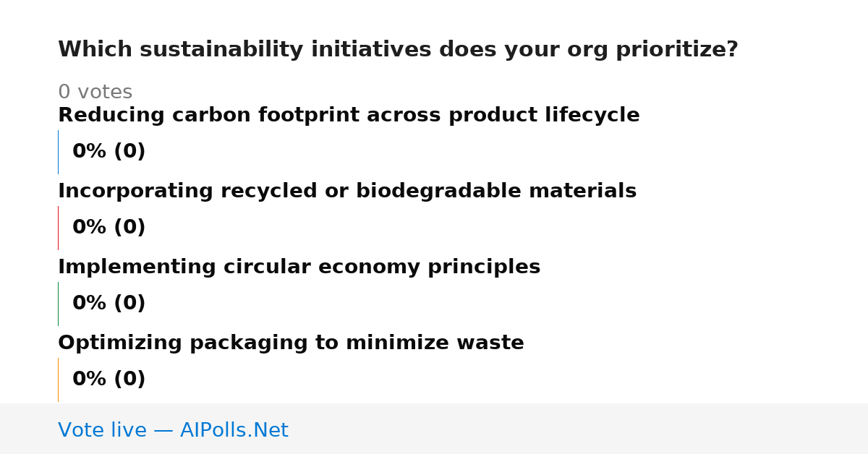Click the red result bar for recycled materials

click(x=58, y=228)
